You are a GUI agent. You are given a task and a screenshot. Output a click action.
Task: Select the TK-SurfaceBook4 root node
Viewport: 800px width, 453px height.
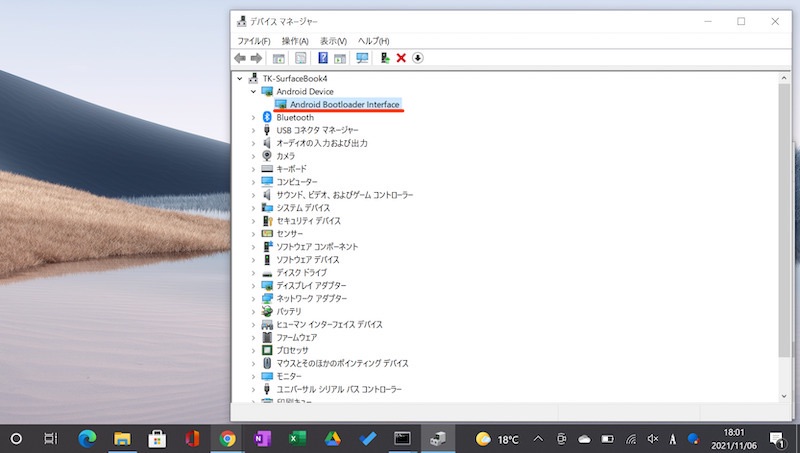(287, 78)
